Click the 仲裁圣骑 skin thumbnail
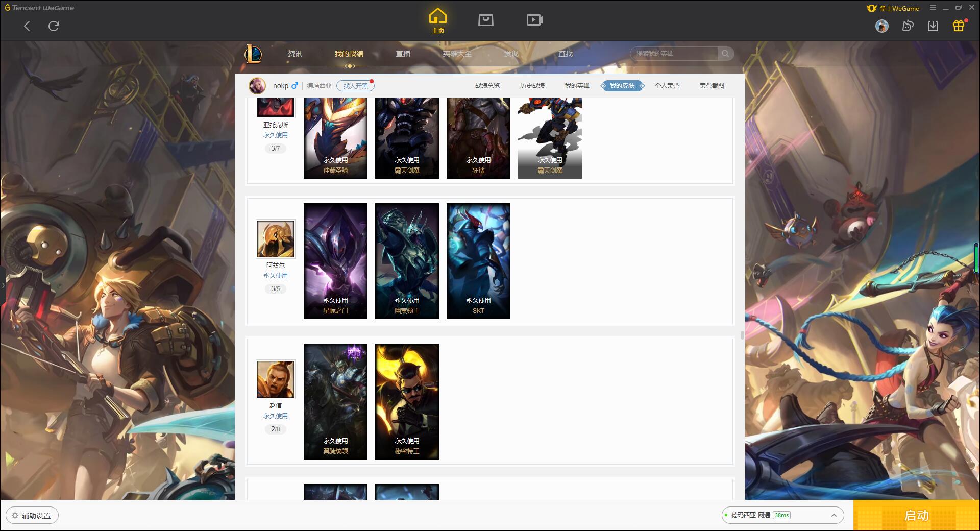 335,138
